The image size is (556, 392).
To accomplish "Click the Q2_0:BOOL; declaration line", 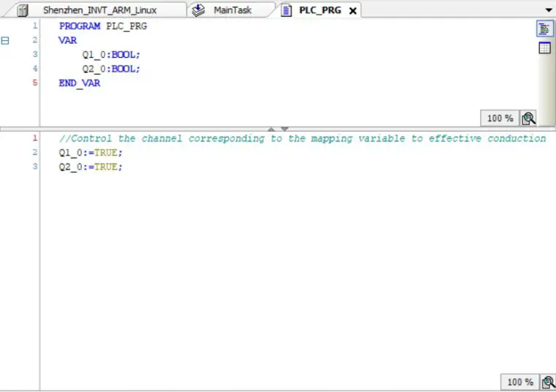I will point(111,69).
